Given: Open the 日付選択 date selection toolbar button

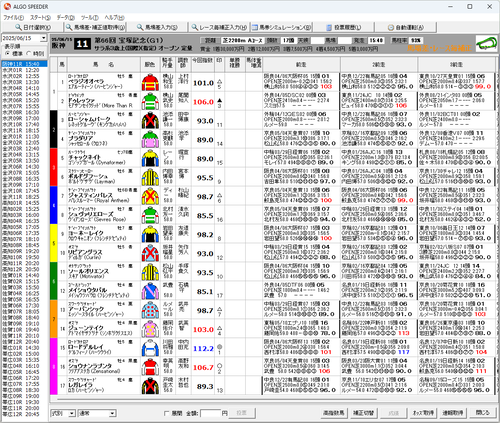Looking at the screenshot, I should 33,27.
